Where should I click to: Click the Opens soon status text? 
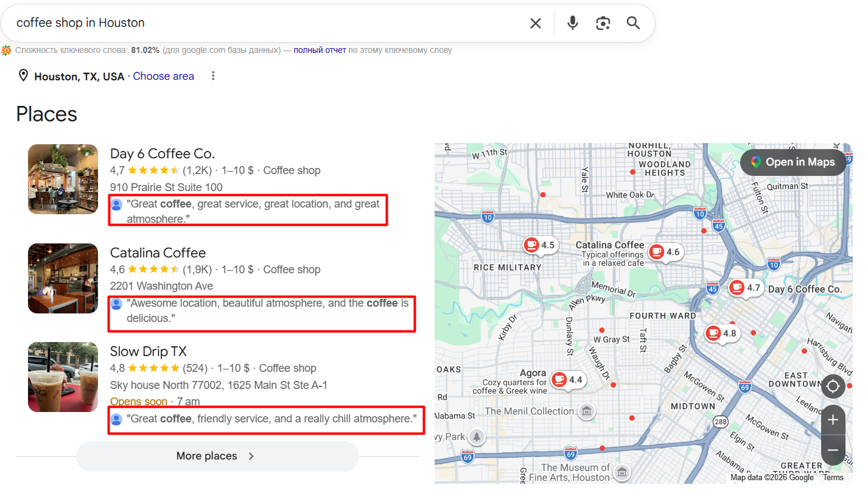[139, 402]
